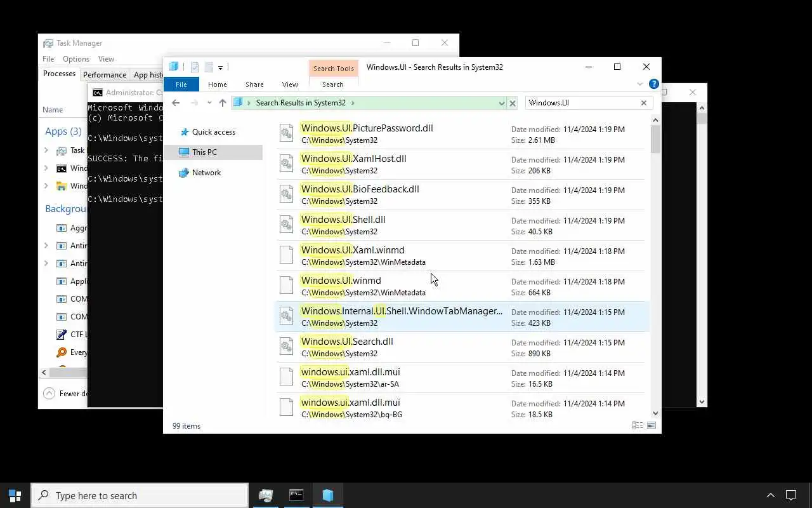Viewport: 812px width, 508px height.
Task: Click the Everything process icon in Task Manager
Action: [x=62, y=352]
